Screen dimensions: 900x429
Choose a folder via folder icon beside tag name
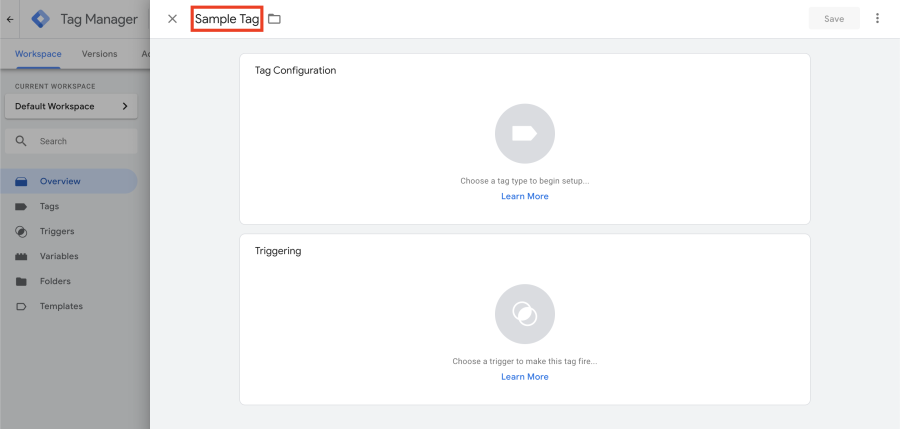pos(274,19)
